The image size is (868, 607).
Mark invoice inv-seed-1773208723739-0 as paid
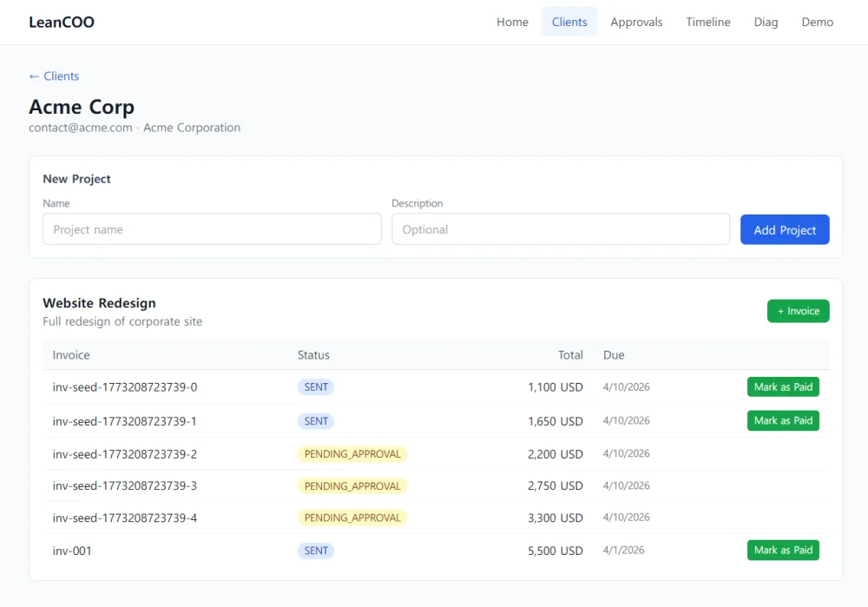(783, 387)
